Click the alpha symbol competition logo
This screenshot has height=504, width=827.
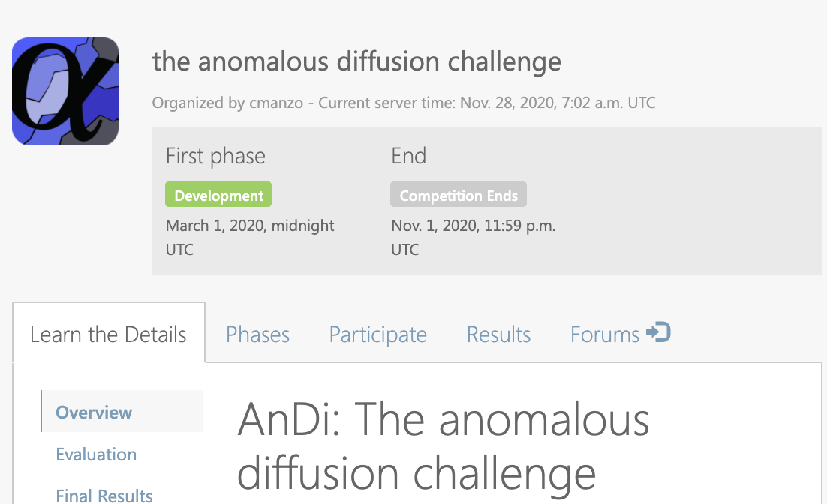pyautogui.click(x=65, y=91)
